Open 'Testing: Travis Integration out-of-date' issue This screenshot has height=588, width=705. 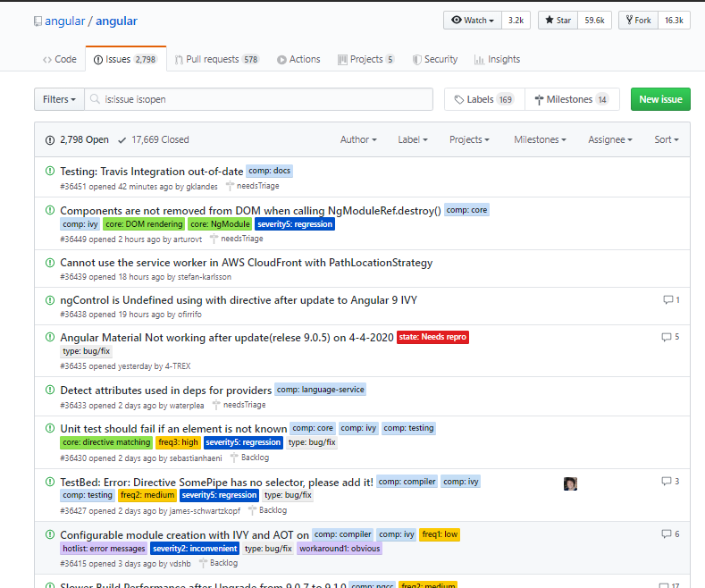point(152,172)
